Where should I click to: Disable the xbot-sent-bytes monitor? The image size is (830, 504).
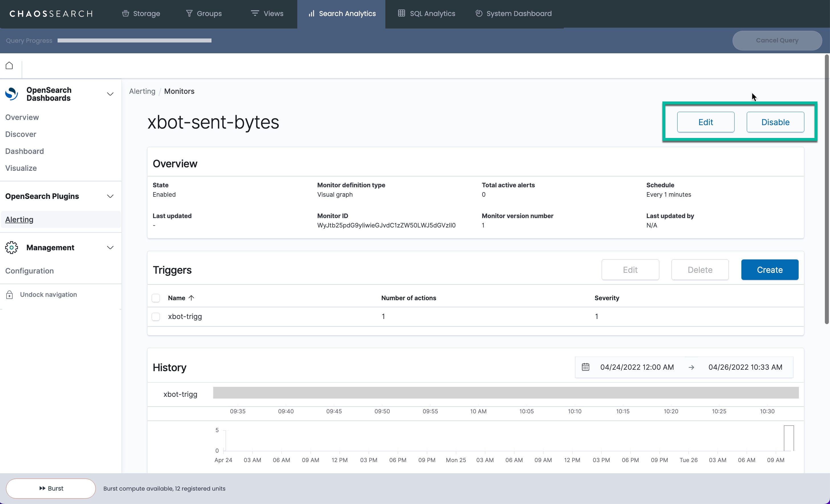(x=775, y=122)
